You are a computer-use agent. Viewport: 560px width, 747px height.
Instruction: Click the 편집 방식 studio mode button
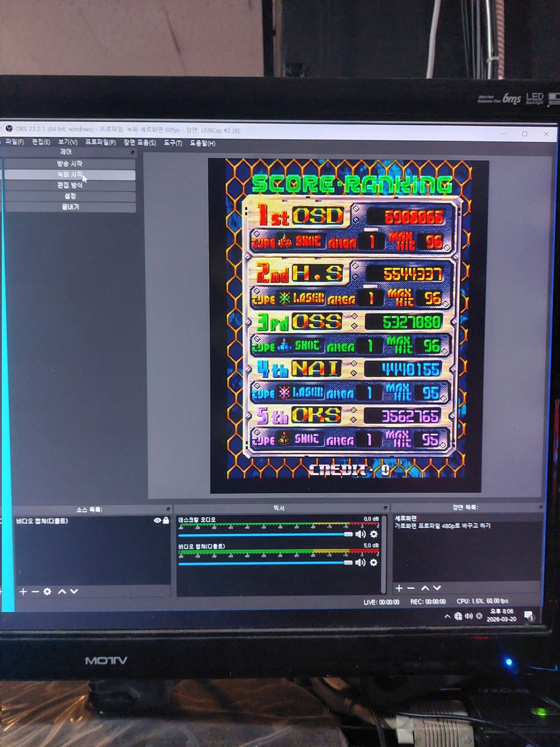click(x=70, y=186)
